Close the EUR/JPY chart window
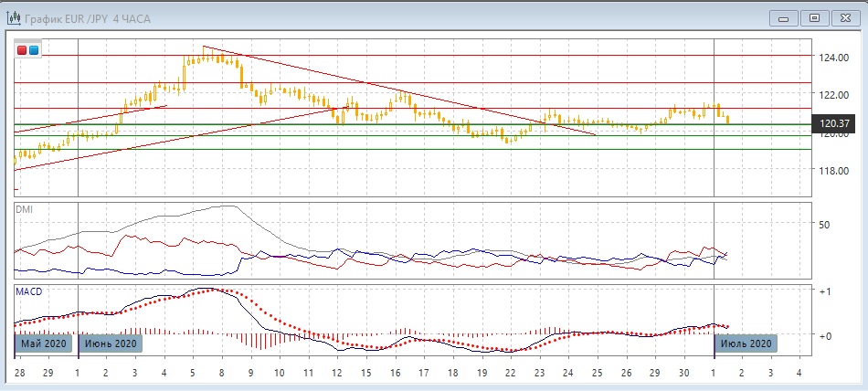Viewport: 868px width, 391px height. pos(846,16)
